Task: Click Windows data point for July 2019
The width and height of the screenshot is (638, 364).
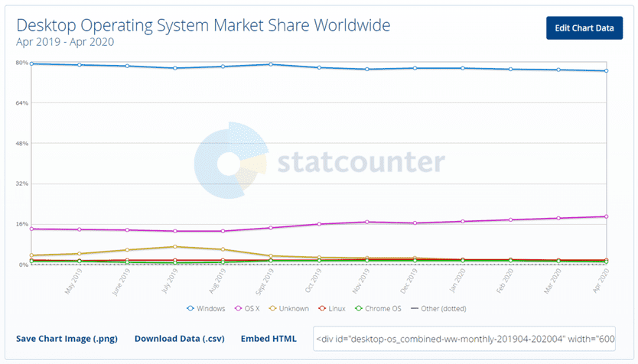Action: [x=175, y=68]
